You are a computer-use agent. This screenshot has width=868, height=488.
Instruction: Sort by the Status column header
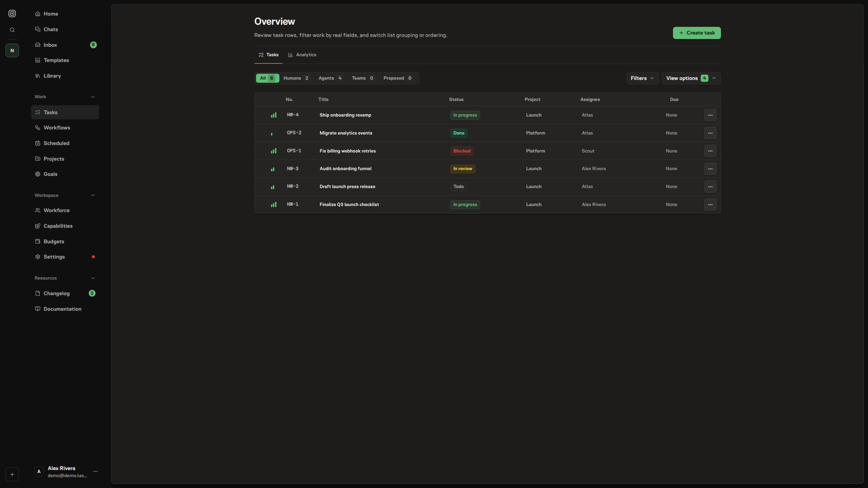[x=456, y=100]
